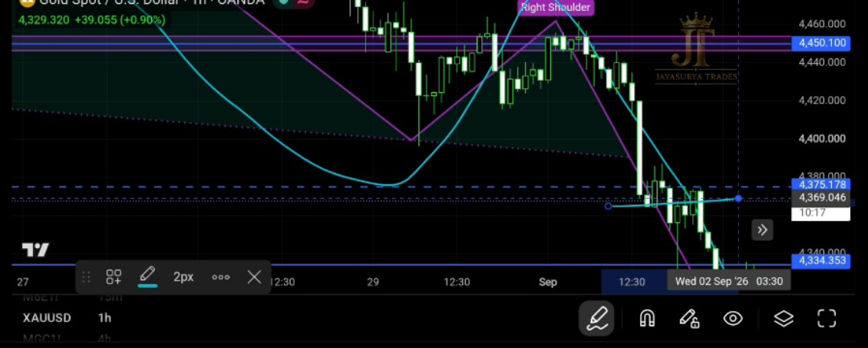Click the price change +39.055 (+0.90%) text
868x348 pixels.
point(120,20)
